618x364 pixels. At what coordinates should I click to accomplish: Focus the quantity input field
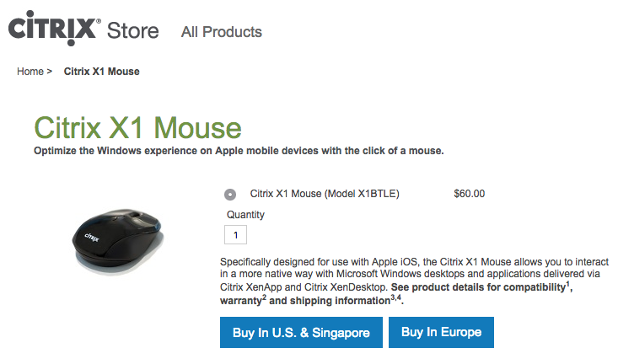click(235, 234)
